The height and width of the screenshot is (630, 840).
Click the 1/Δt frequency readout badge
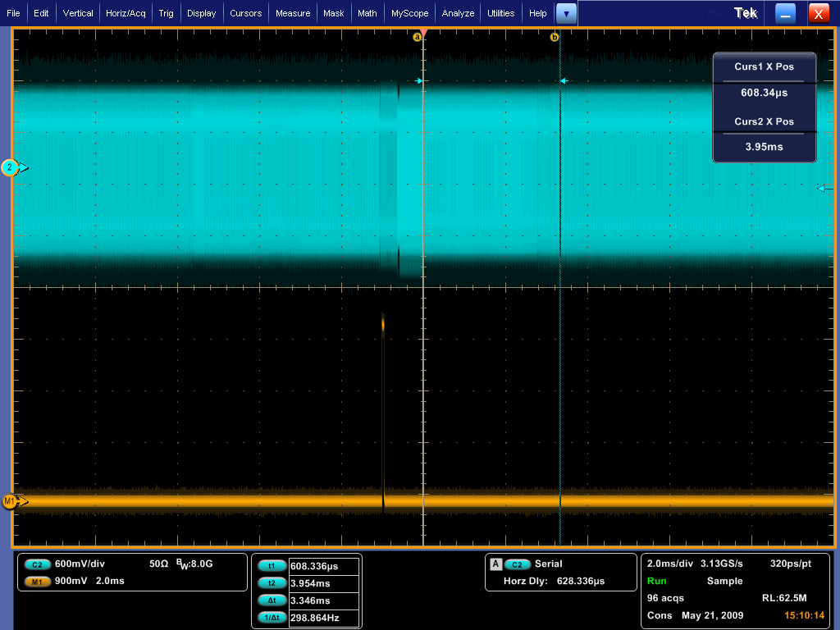click(272, 618)
